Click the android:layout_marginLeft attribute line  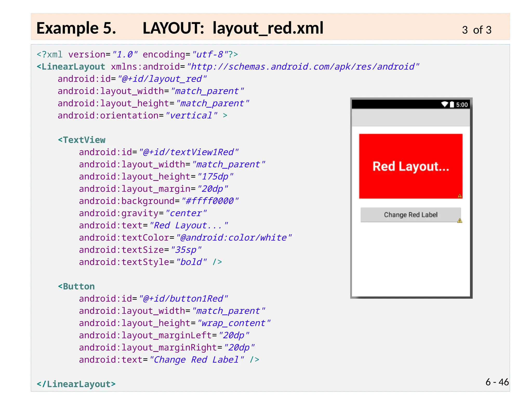point(164,335)
